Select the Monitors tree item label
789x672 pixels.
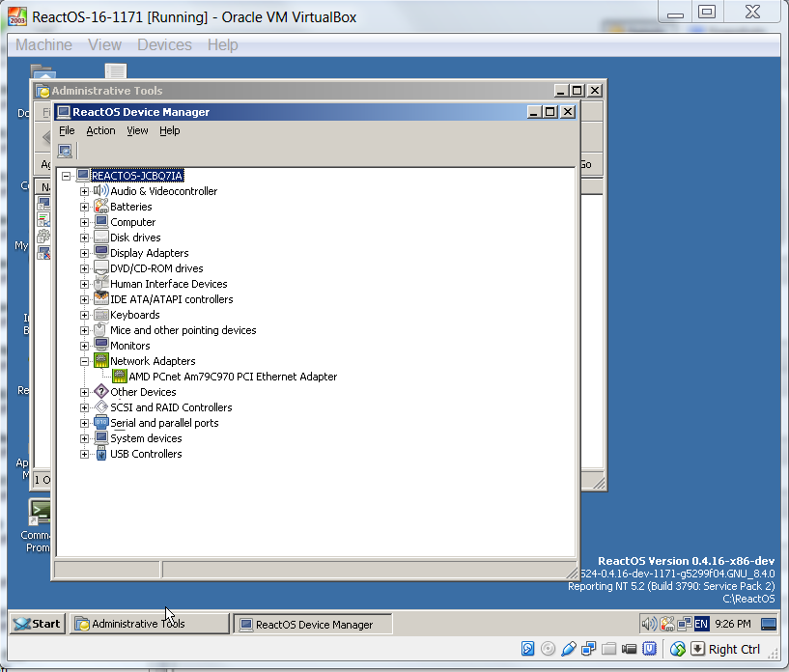[129, 346]
